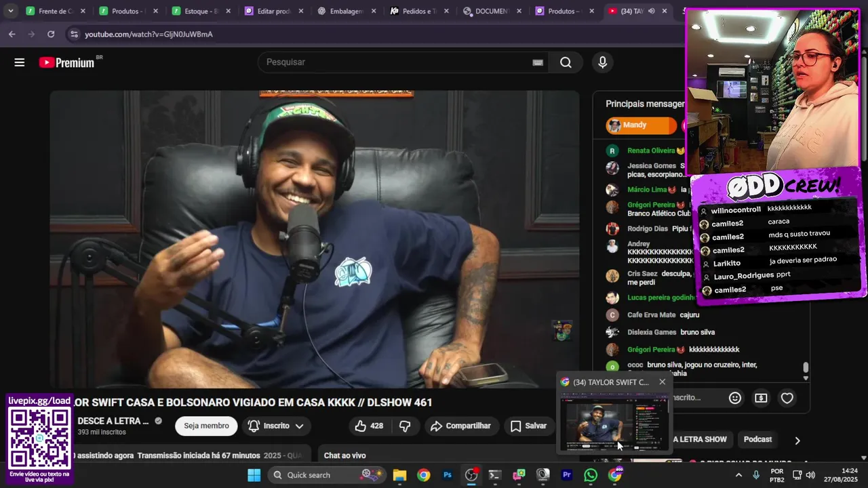Reload the YouTube page
This screenshot has height=488, width=868.
tap(51, 34)
